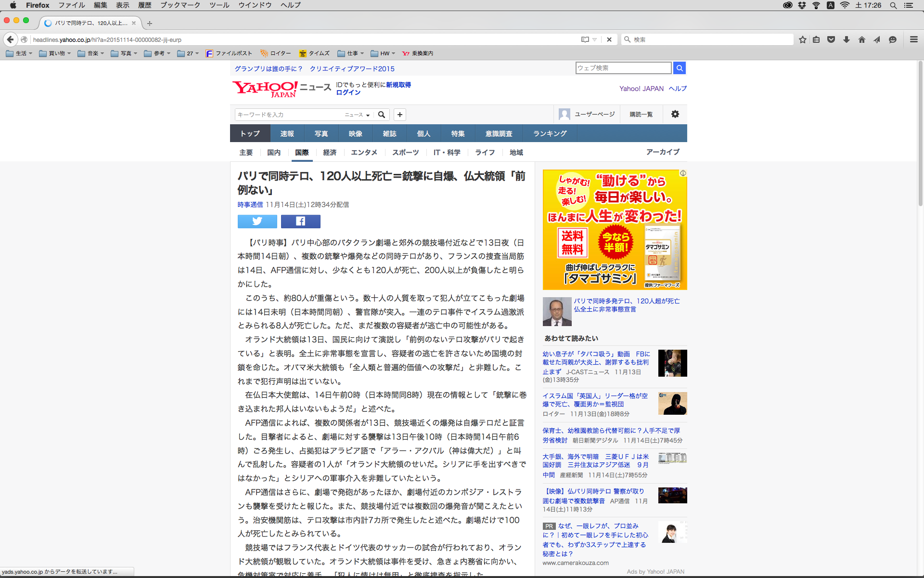Share article with the Facebook button
This screenshot has width=924, height=578.
300,221
